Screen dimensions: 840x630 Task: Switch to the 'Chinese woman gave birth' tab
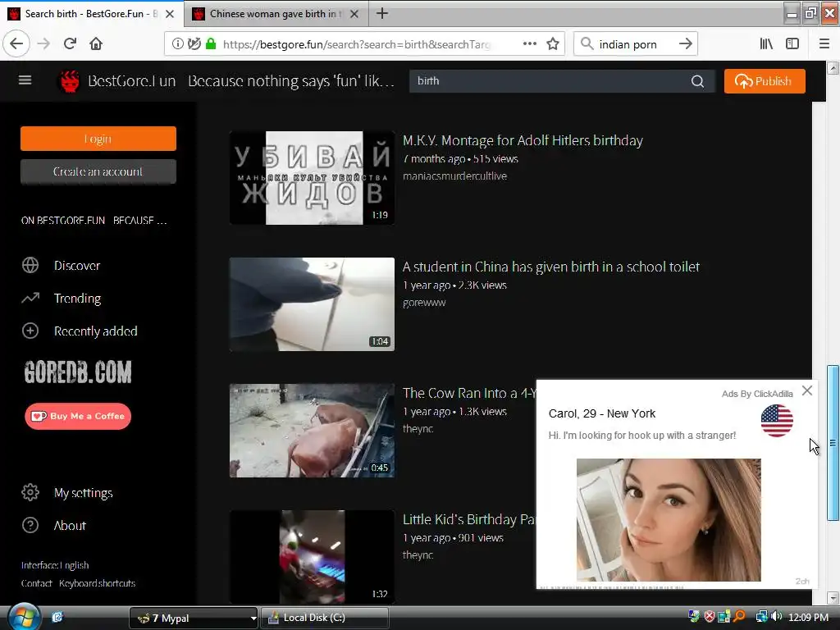(276, 14)
